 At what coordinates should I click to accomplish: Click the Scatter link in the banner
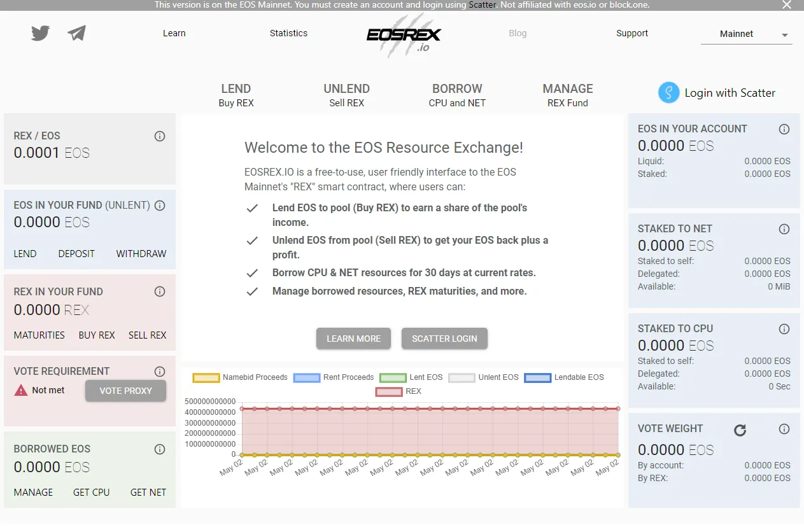pos(483,5)
